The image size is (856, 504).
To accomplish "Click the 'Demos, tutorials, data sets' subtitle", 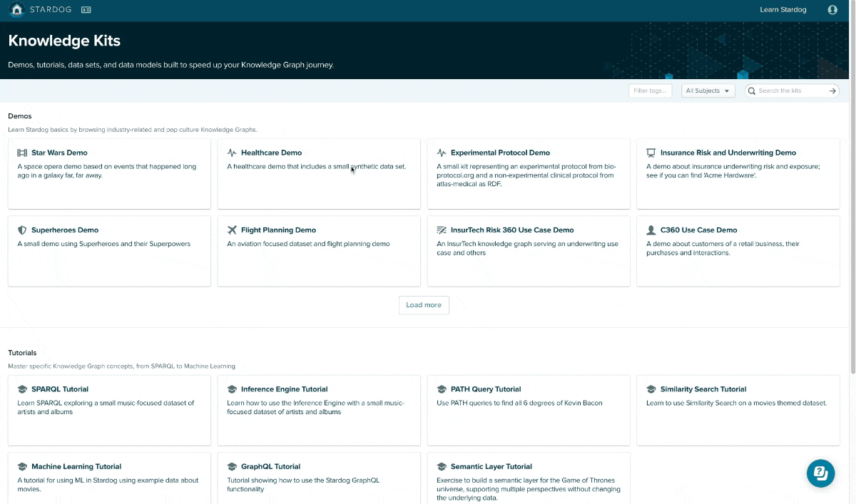I will (x=170, y=65).
